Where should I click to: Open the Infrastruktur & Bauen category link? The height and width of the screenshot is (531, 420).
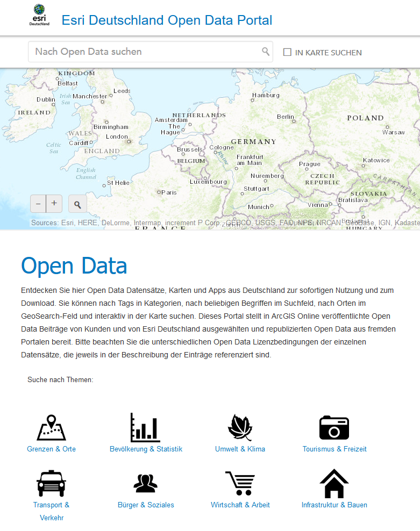334,505
